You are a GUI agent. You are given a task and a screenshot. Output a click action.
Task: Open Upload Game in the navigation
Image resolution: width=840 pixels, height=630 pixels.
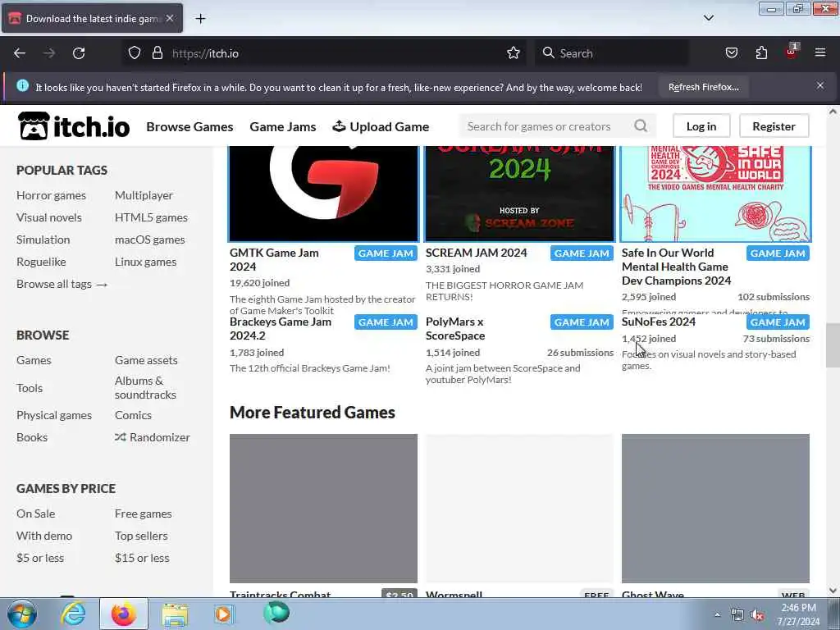coord(381,127)
